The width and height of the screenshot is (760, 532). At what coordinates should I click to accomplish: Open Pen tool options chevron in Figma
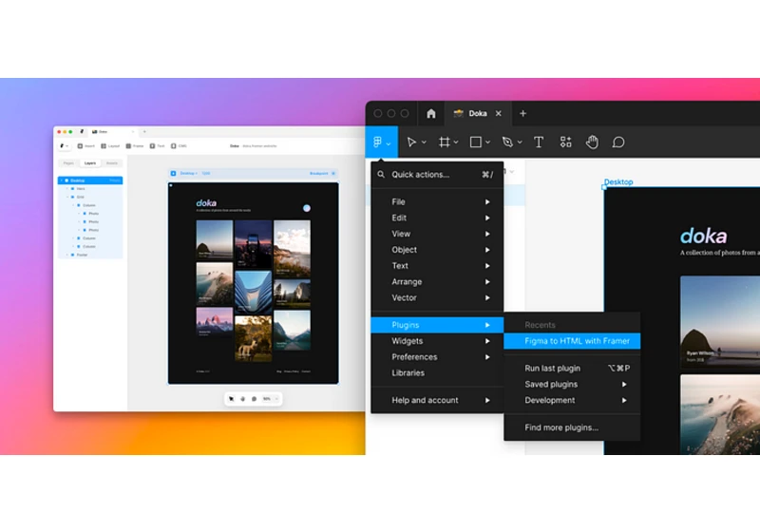(x=520, y=142)
